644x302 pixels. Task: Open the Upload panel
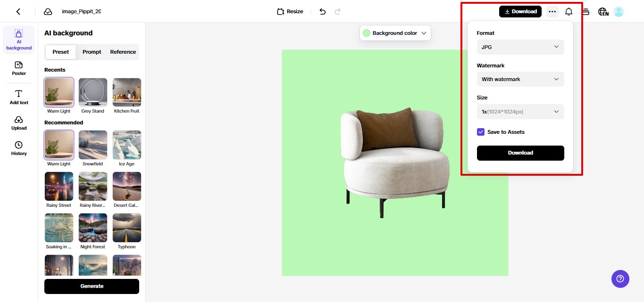pos(18,123)
